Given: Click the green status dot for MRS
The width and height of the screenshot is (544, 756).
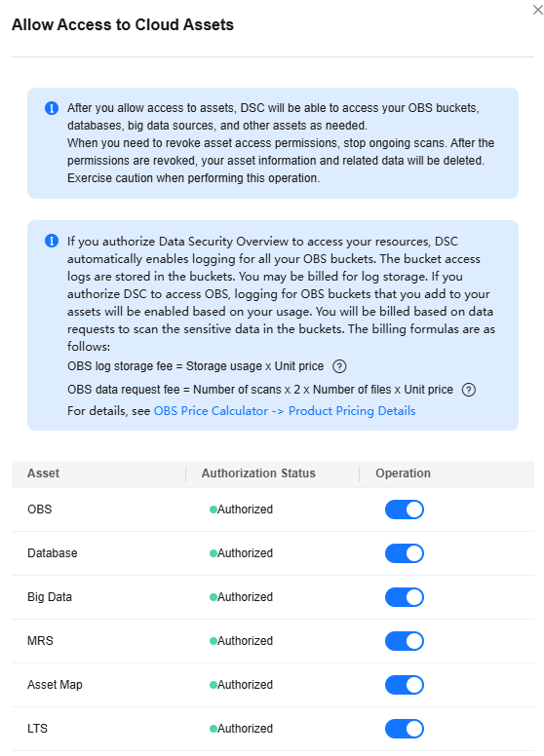Looking at the screenshot, I should (x=214, y=641).
